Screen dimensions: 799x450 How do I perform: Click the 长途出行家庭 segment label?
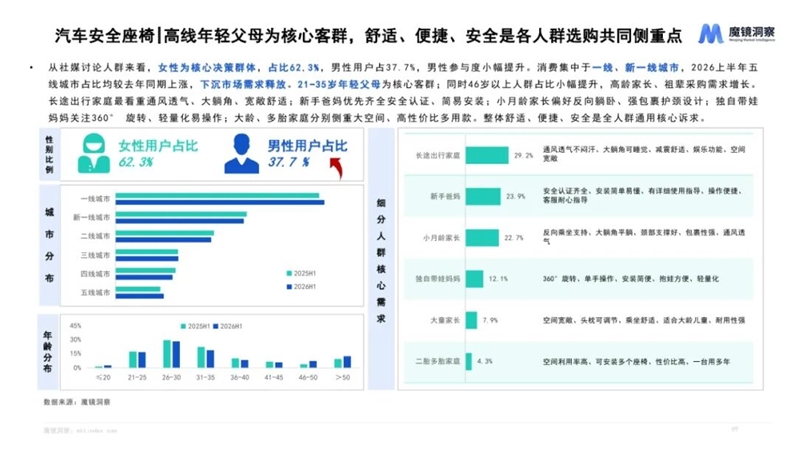[438, 155]
